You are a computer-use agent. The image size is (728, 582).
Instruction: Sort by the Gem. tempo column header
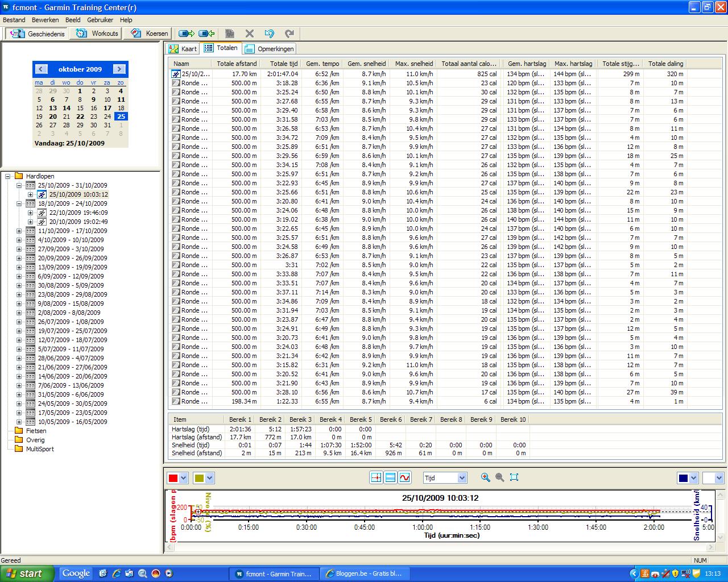tap(322, 64)
